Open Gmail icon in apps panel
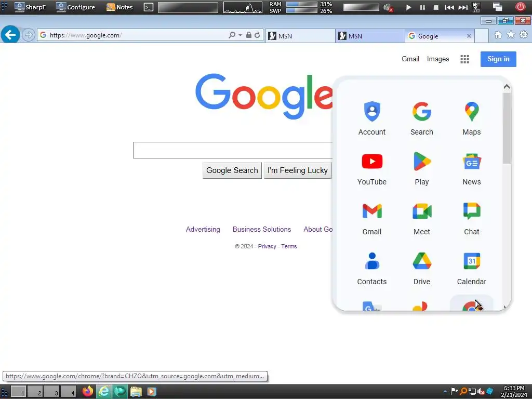532x399 pixels. click(x=372, y=218)
